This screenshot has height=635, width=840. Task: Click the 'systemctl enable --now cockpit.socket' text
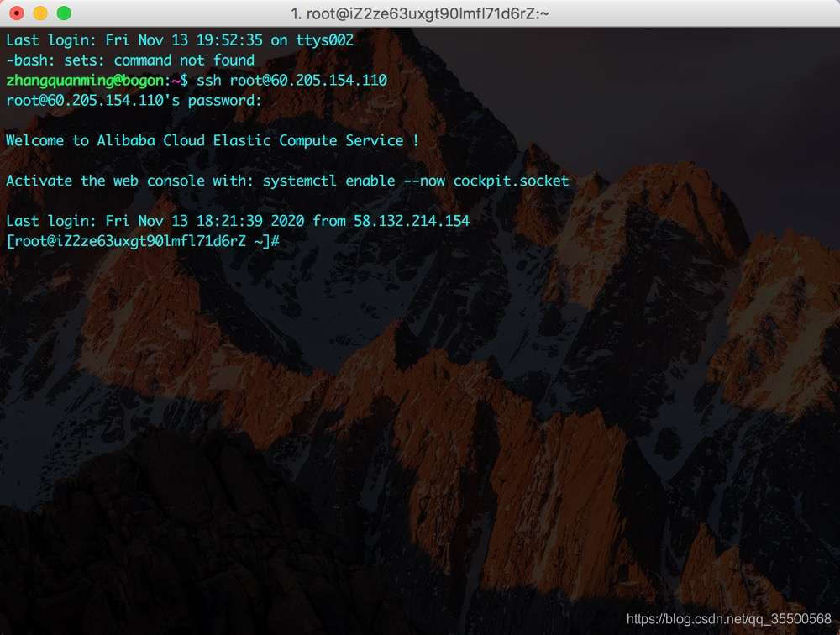416,181
